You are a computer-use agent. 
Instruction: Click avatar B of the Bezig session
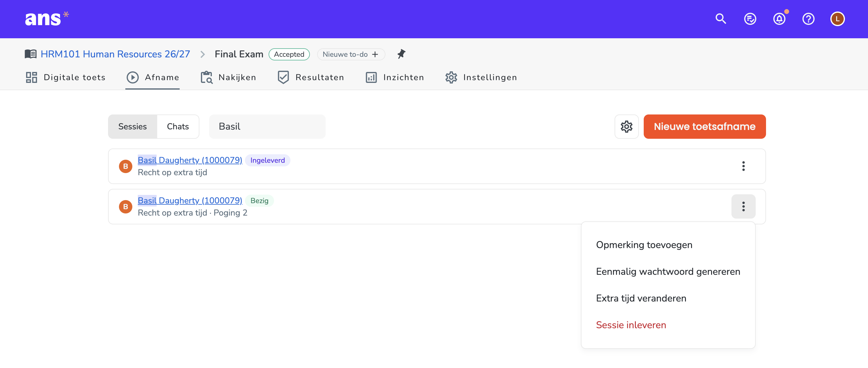coord(125,206)
